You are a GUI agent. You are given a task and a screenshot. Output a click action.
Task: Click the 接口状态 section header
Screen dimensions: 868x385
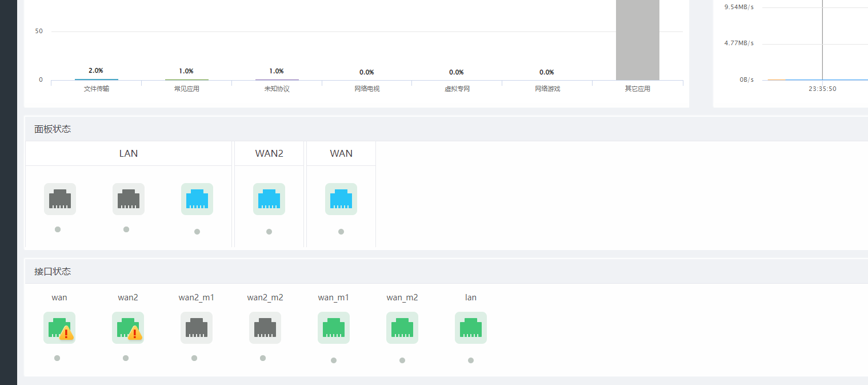coord(53,272)
